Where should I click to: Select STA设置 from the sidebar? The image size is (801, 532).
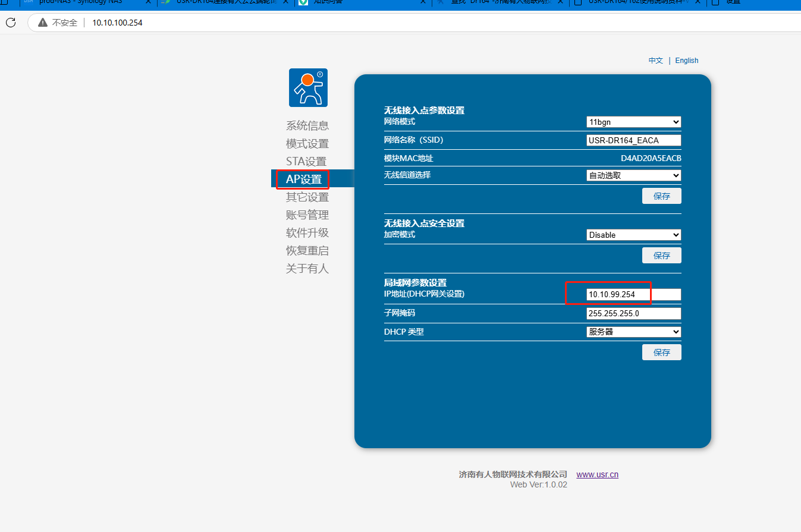coord(306,161)
